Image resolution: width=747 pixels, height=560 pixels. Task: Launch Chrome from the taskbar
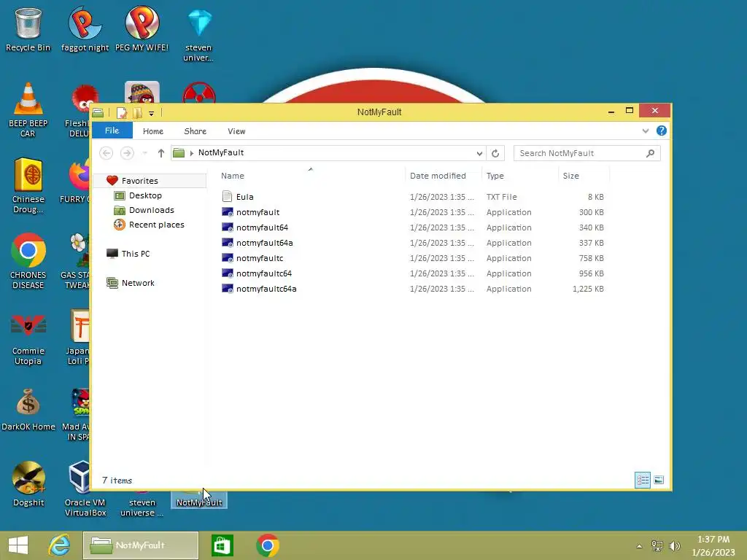coord(267,545)
